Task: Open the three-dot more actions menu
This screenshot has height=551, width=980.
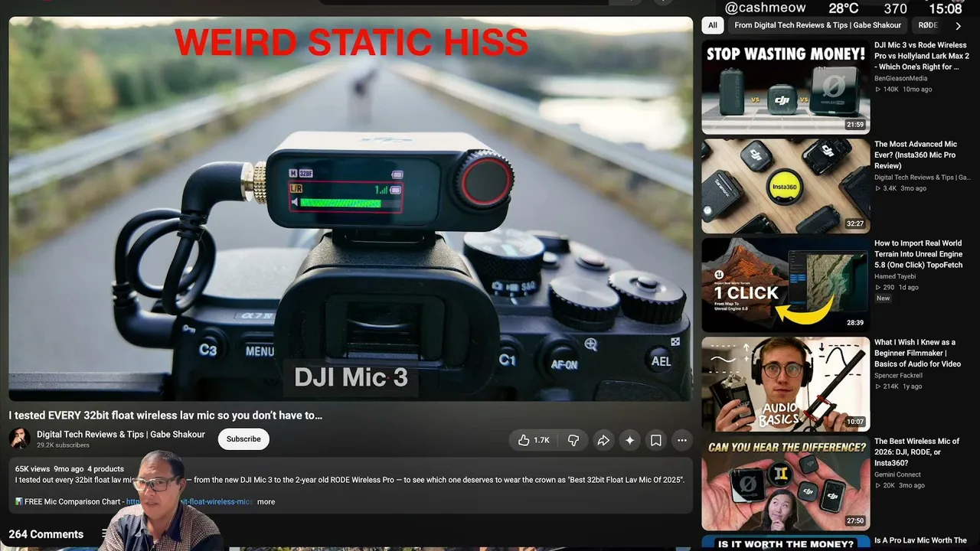Action: [x=681, y=440]
